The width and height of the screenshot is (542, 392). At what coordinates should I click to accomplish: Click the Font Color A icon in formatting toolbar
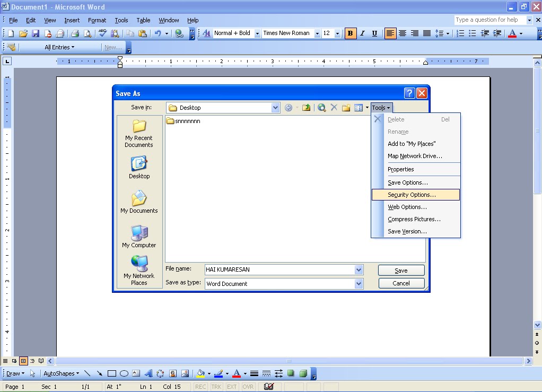click(512, 33)
